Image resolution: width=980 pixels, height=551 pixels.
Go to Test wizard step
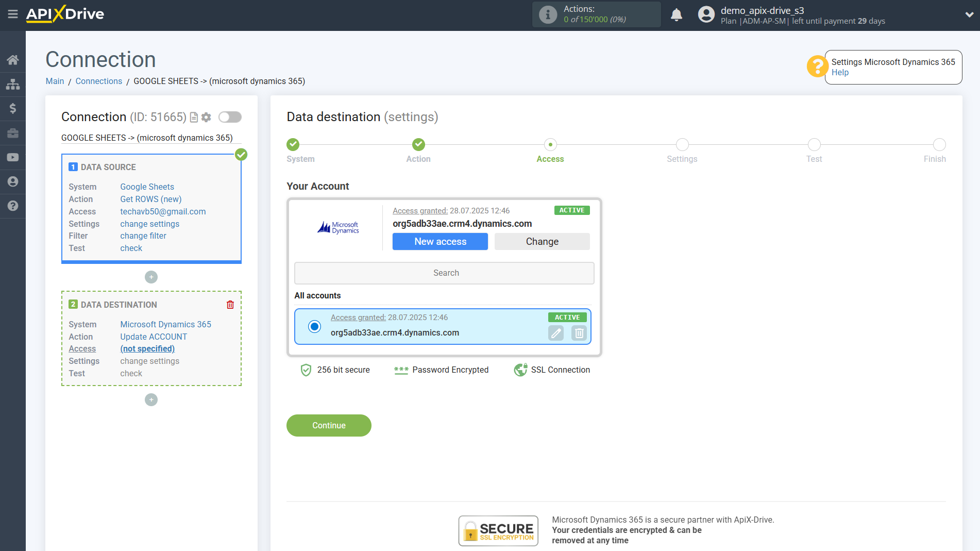814,144
